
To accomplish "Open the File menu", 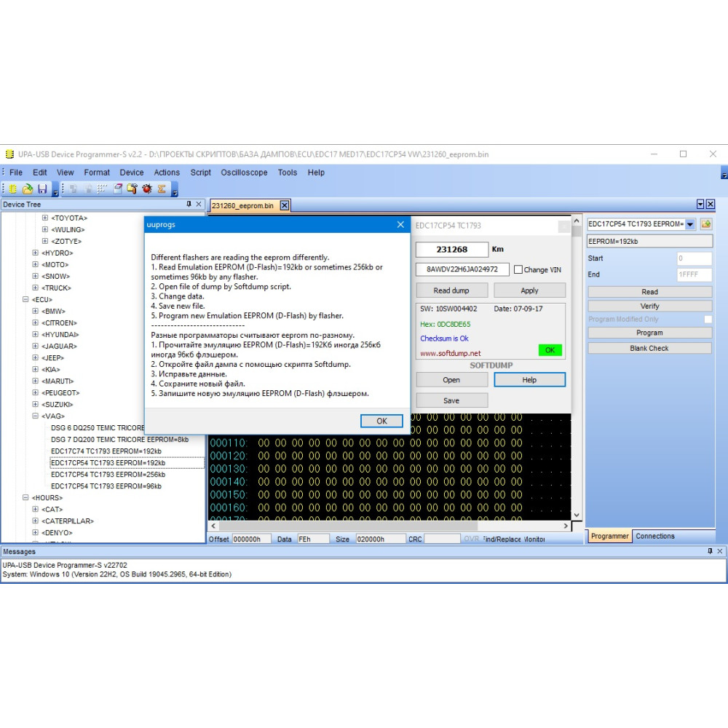I will pyautogui.click(x=16, y=173).
